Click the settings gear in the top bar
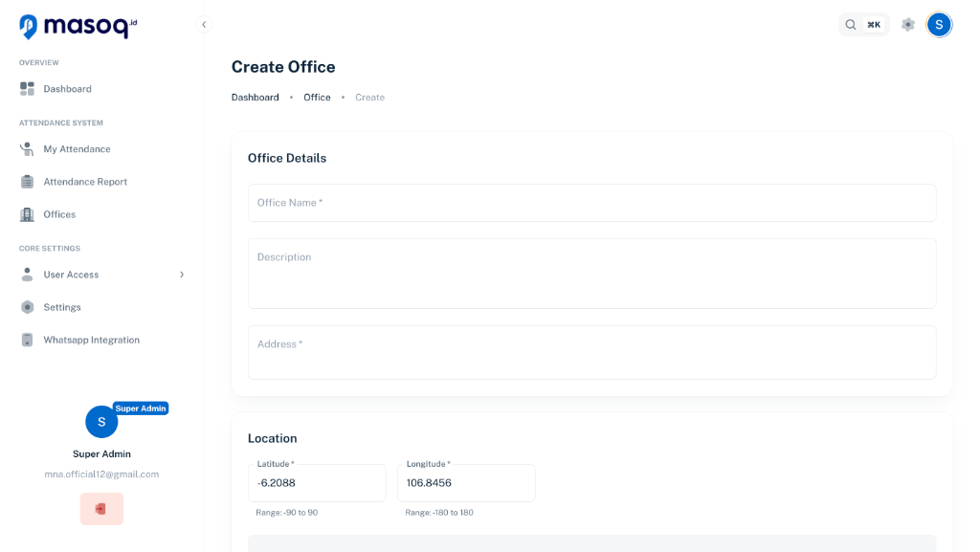Viewport: 980px width, 552px height. click(x=907, y=24)
